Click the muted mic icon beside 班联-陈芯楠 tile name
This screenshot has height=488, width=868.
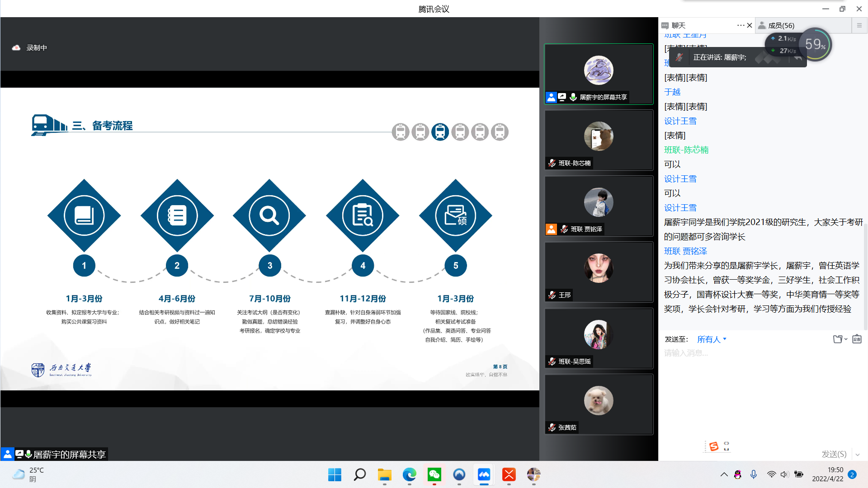(x=552, y=163)
